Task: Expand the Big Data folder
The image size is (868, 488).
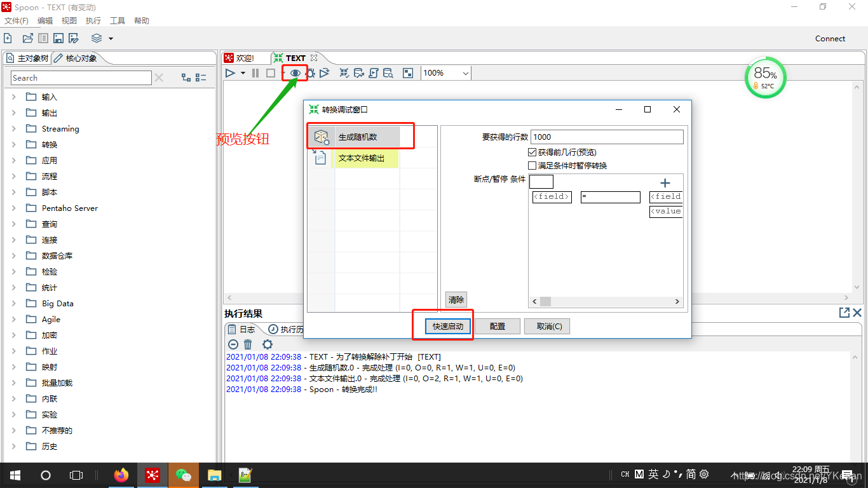Action: (x=14, y=303)
